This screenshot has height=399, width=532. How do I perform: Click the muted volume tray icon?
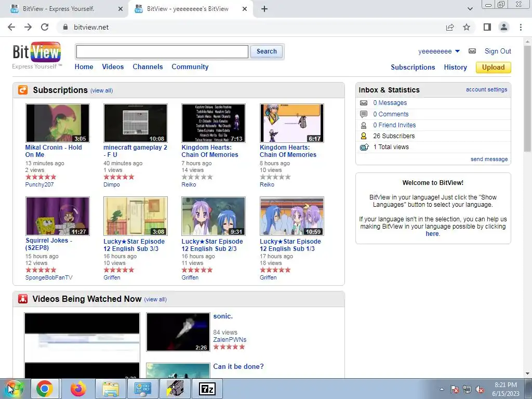click(x=480, y=390)
